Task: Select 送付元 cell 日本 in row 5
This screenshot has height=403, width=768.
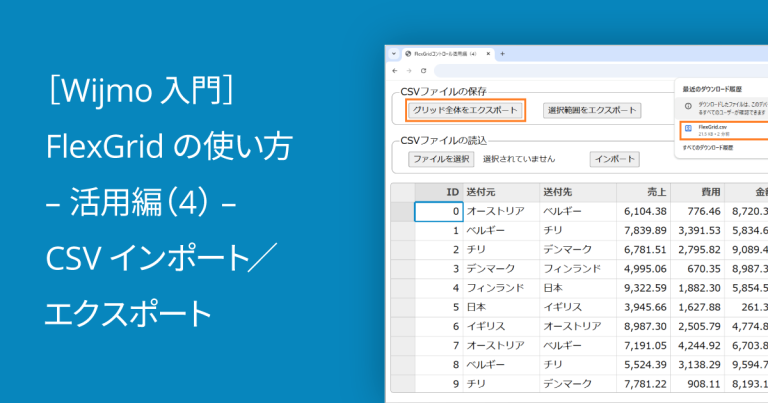Action: tap(501, 307)
